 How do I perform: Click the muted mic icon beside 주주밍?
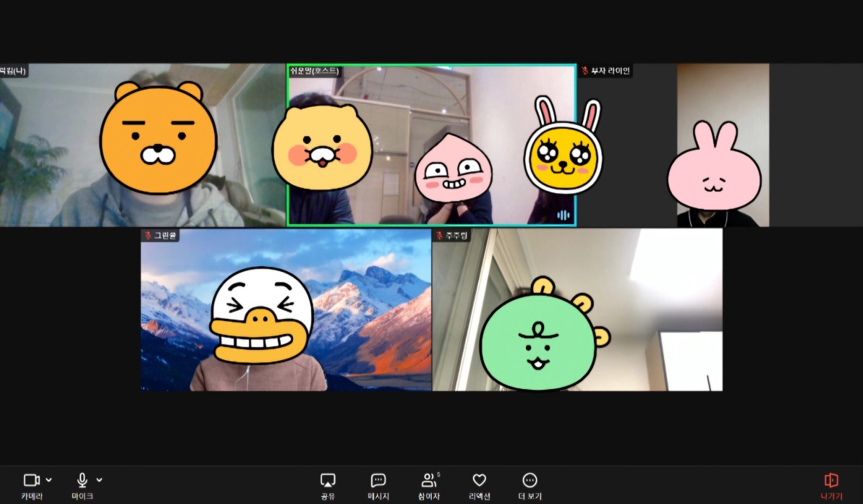(x=439, y=236)
